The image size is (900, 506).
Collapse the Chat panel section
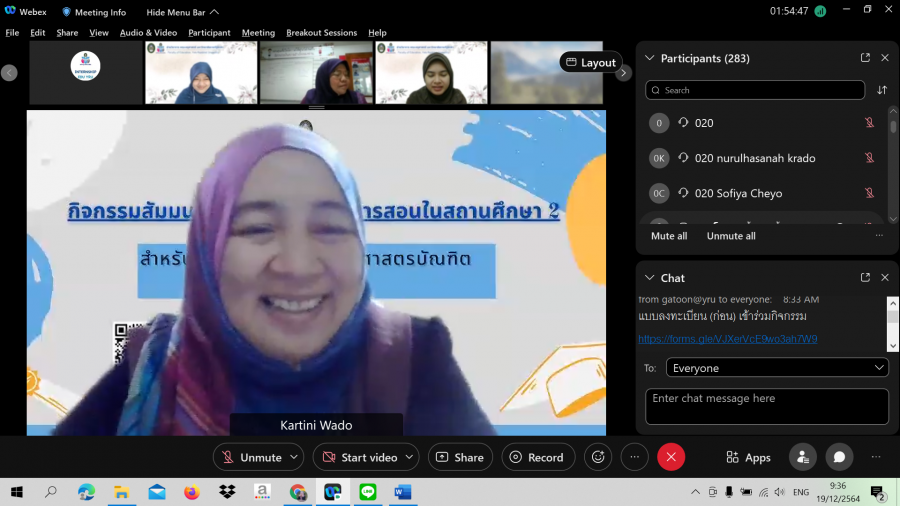[649, 278]
